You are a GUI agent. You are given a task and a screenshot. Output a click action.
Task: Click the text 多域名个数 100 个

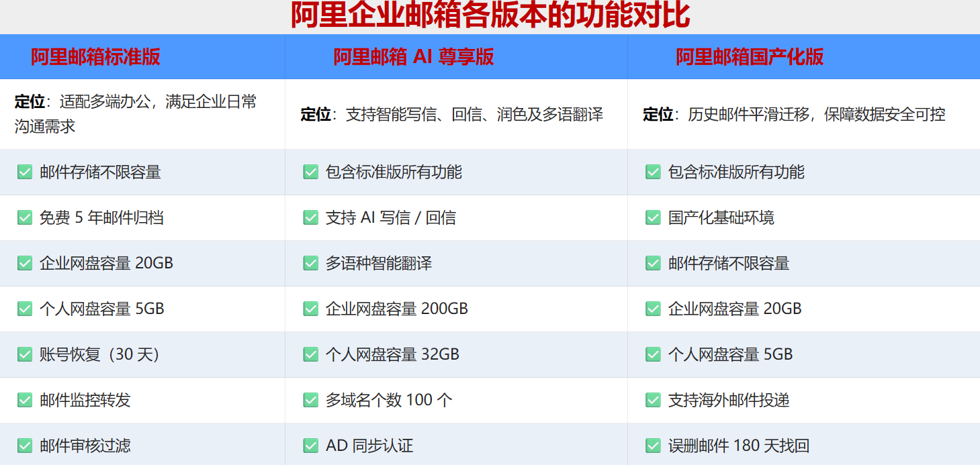click(389, 400)
